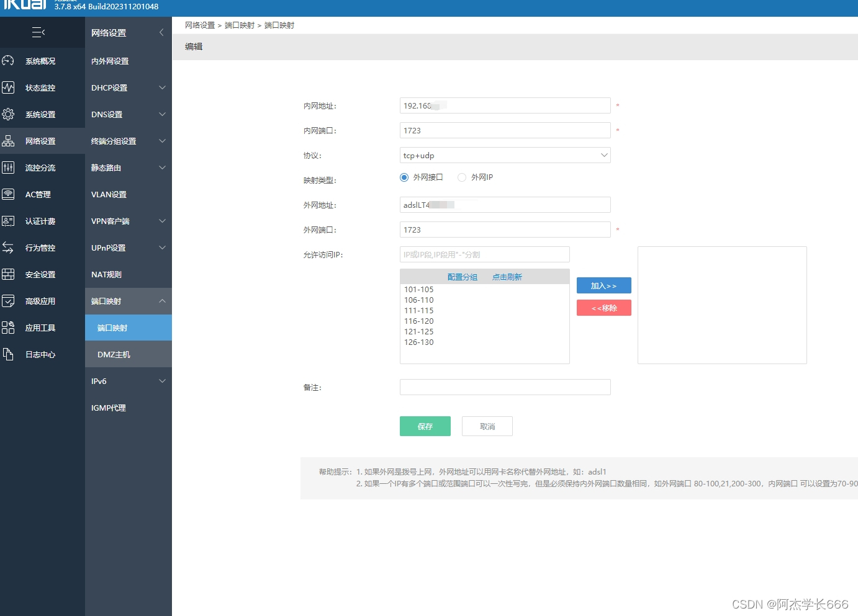Click the selected IP groups box
This screenshot has width=858, height=616.
point(722,305)
